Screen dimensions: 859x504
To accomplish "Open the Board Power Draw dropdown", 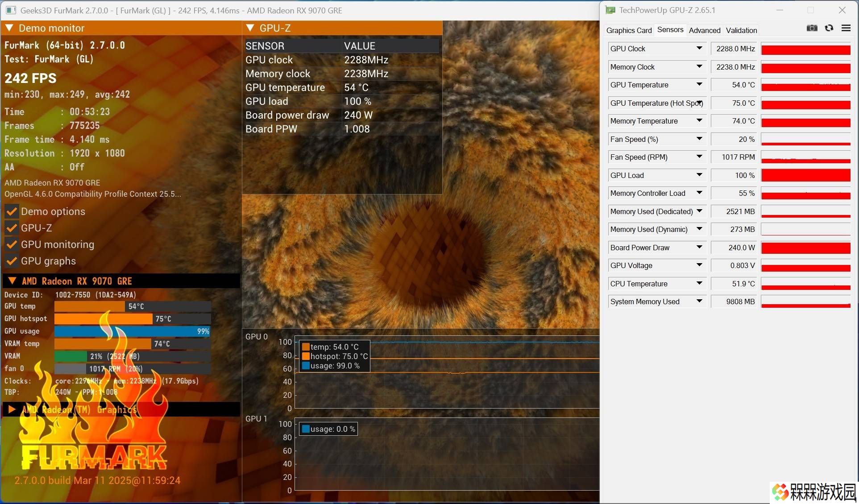I will coord(699,248).
